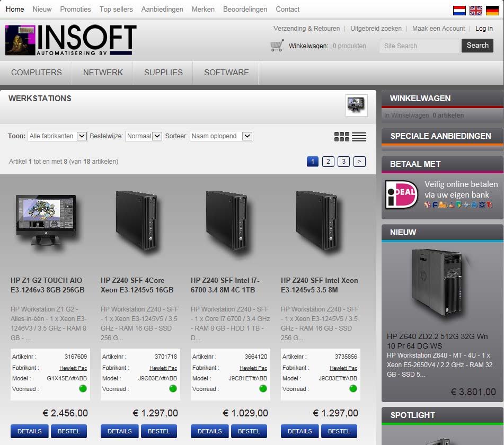Click the Search button
The image size is (504, 445).
[478, 46]
